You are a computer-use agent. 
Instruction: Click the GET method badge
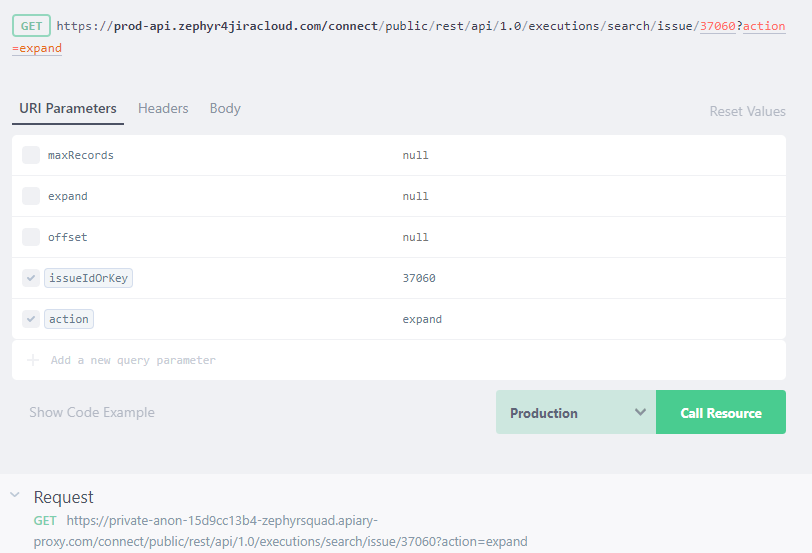click(x=32, y=25)
